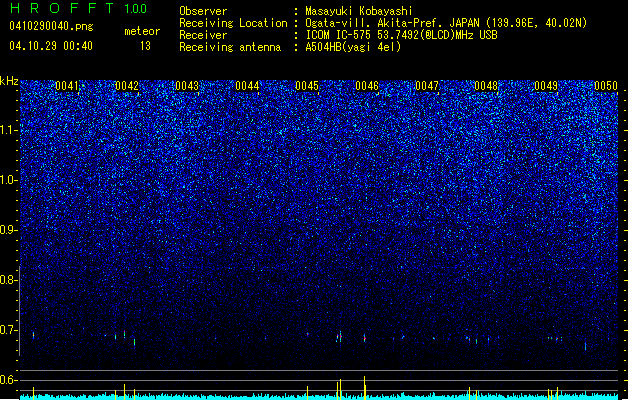
Task: Click the 0050 time marker
Action: [x=606, y=86]
